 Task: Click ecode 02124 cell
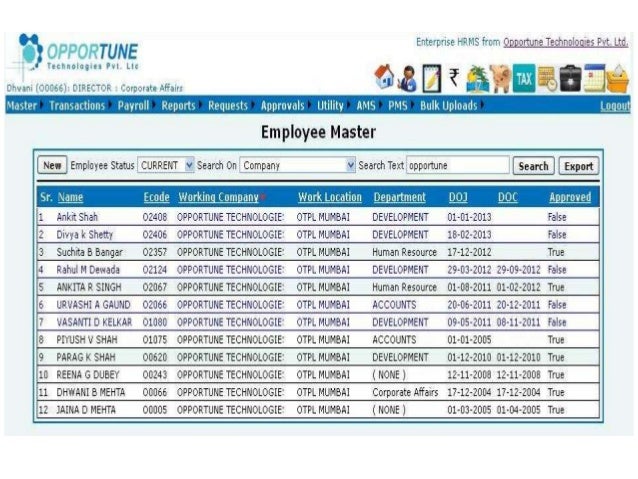155,270
